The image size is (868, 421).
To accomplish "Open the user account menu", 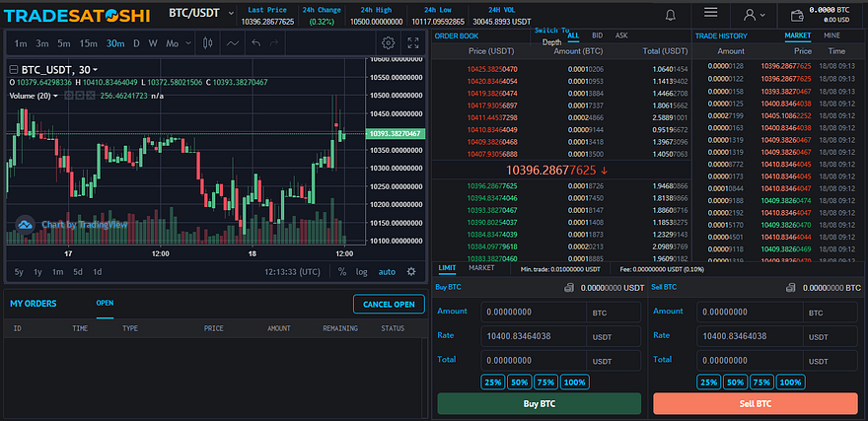I will coord(755,15).
